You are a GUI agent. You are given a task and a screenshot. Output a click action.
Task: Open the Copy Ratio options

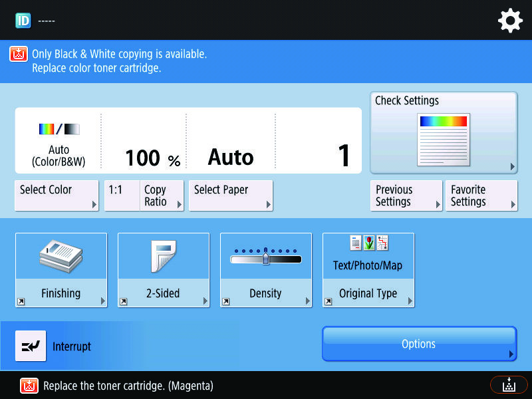pyautogui.click(x=162, y=196)
